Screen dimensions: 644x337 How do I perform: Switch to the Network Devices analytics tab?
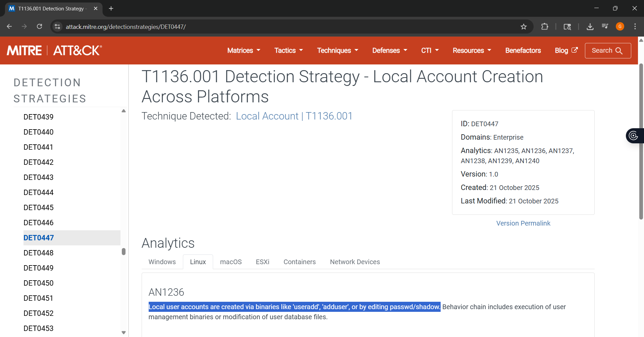pyautogui.click(x=355, y=262)
